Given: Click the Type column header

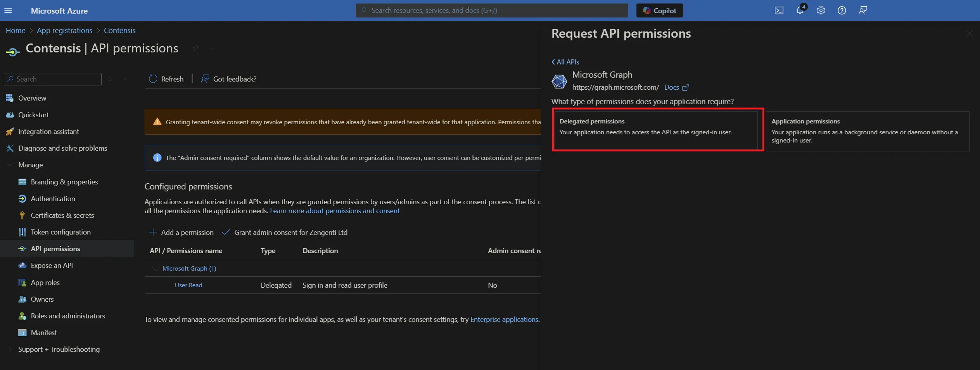Looking at the screenshot, I should click(x=268, y=250).
